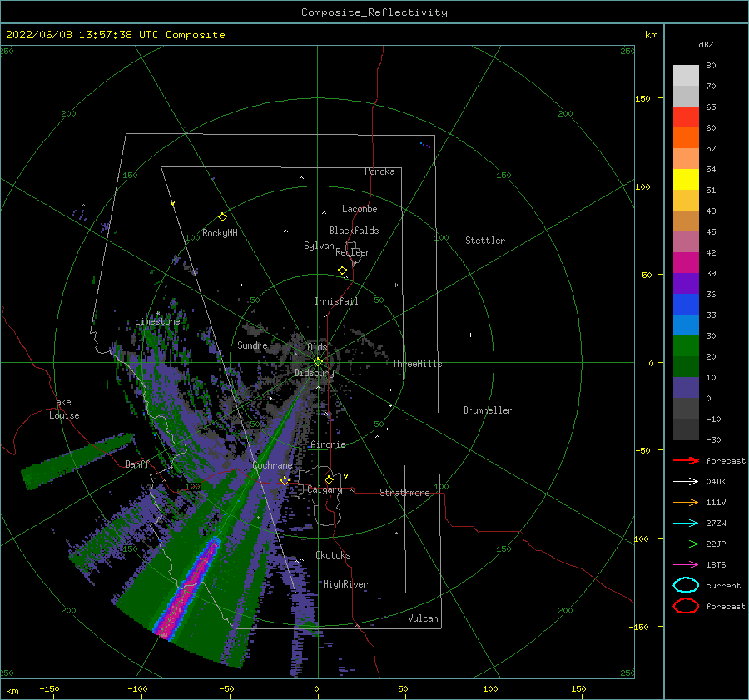Click the white plus marker east of ThreeHills

[470, 335]
